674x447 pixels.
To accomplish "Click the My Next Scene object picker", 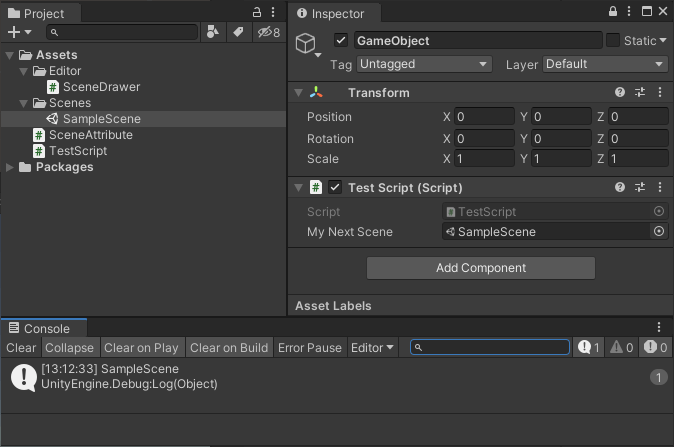I will [659, 231].
